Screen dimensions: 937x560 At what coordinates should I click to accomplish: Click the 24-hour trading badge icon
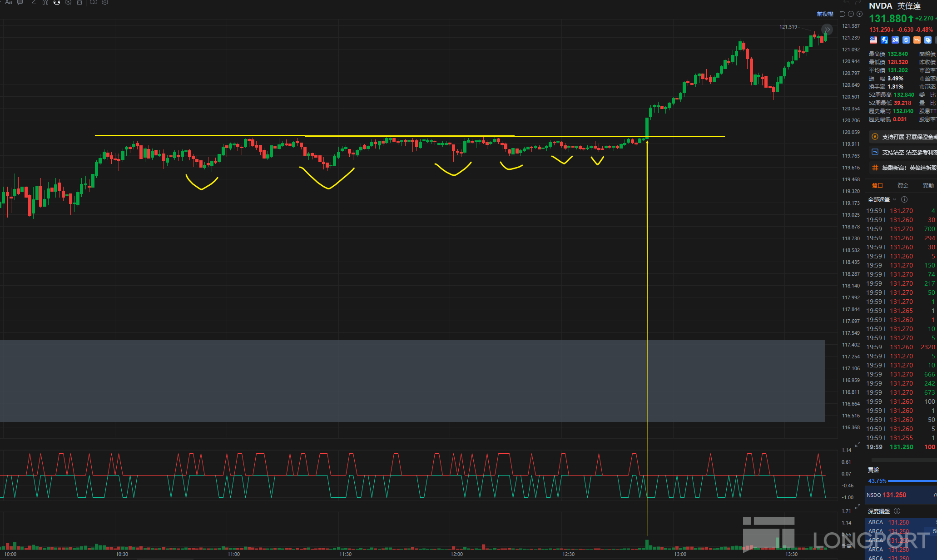coord(895,40)
